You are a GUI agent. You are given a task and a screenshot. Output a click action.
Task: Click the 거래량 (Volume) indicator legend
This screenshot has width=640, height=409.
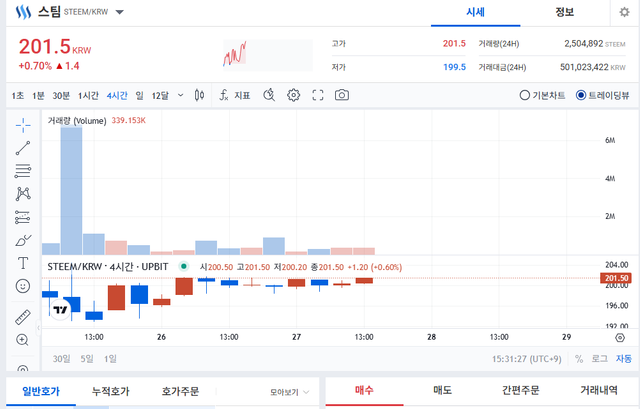point(77,121)
